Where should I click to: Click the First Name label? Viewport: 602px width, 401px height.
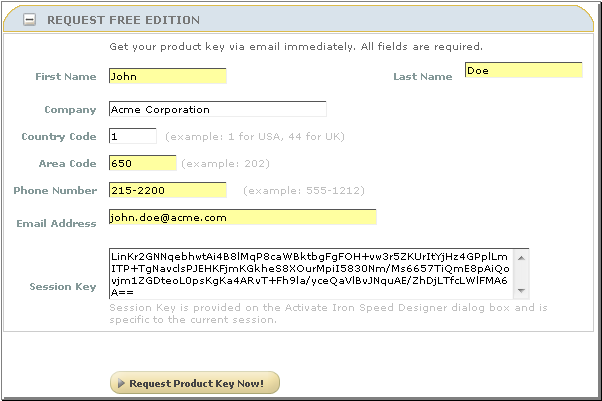click(66, 77)
